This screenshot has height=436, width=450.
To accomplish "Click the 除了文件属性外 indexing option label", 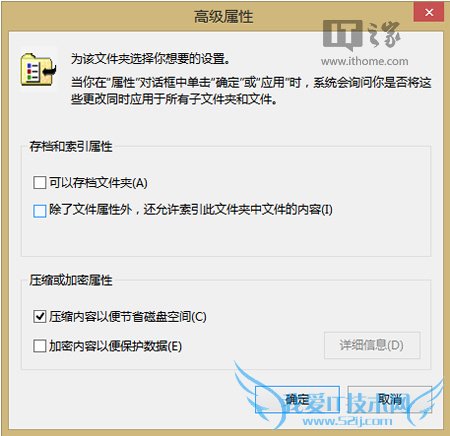I will [191, 210].
